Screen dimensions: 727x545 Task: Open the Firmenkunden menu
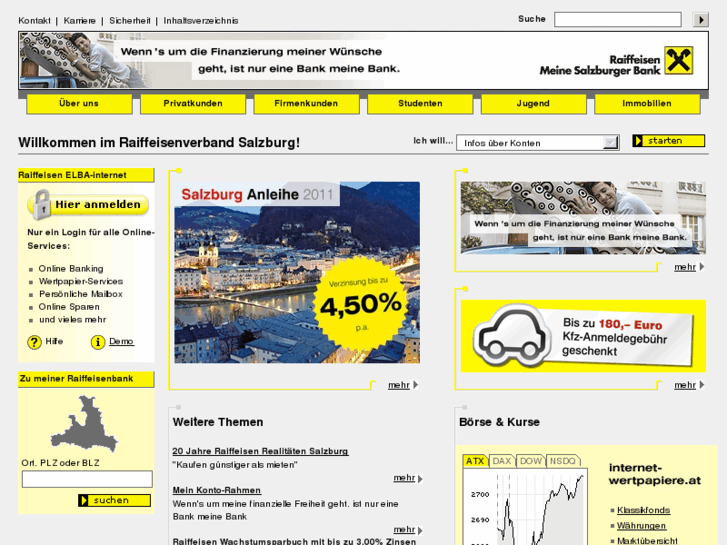click(x=306, y=104)
